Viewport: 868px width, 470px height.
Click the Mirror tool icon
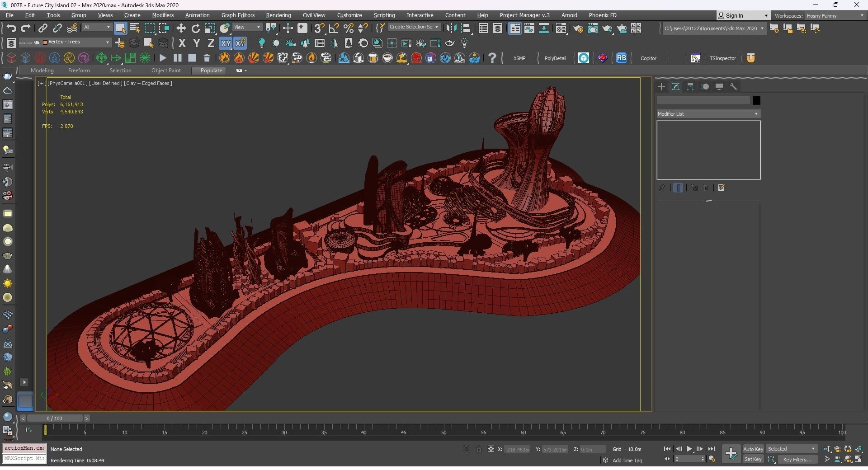click(x=451, y=28)
